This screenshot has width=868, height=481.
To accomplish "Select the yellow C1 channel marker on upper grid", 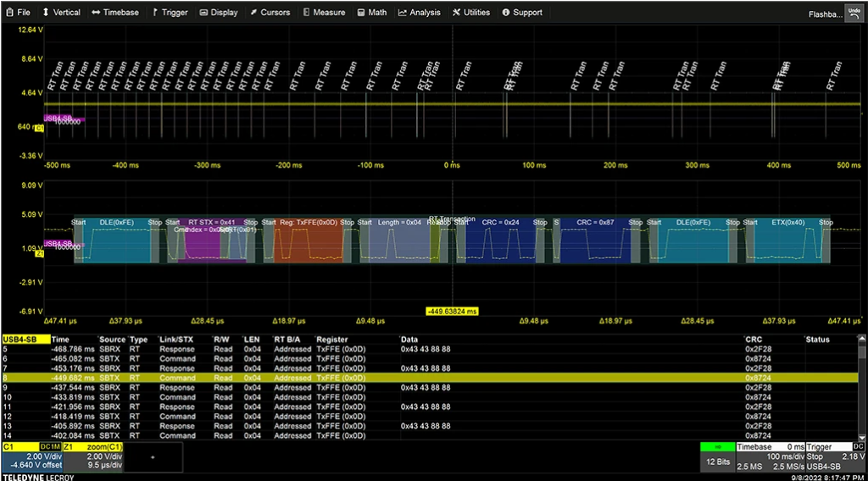I will pyautogui.click(x=39, y=128).
